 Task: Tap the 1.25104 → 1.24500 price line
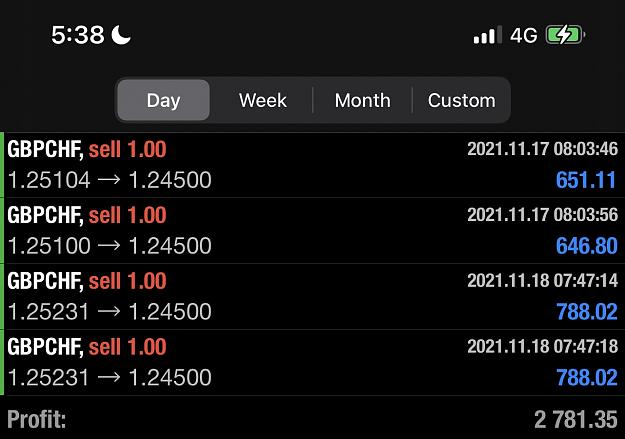tap(110, 180)
